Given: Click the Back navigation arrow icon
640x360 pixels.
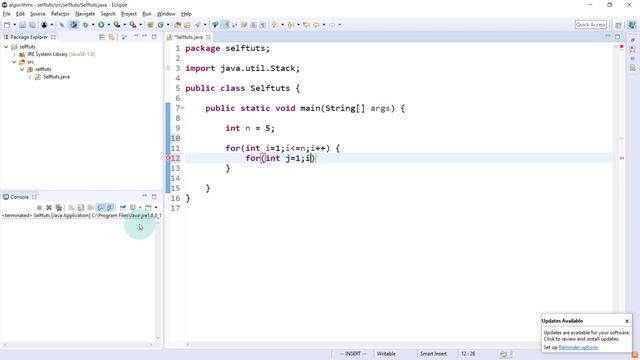Looking at the screenshot, I should pyautogui.click(x=316, y=25).
